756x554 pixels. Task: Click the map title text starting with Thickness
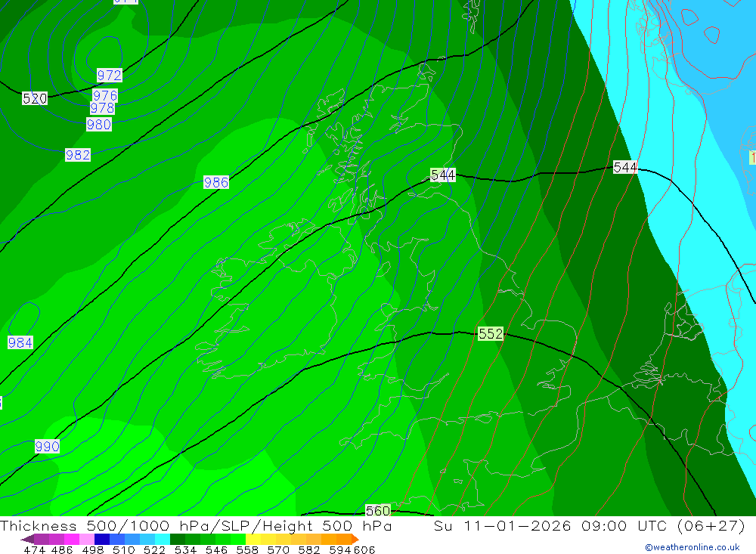[x=196, y=525]
